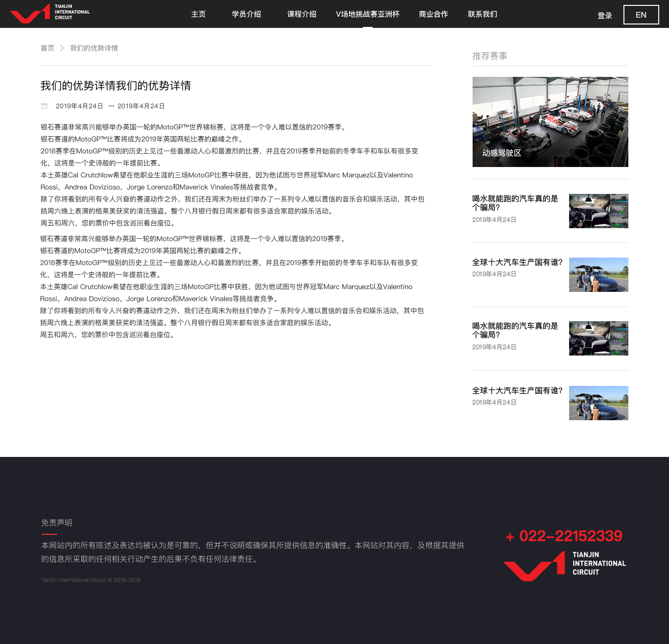Click the 动感驾驶区 caption text
The width and height of the screenshot is (669, 644).
(502, 153)
